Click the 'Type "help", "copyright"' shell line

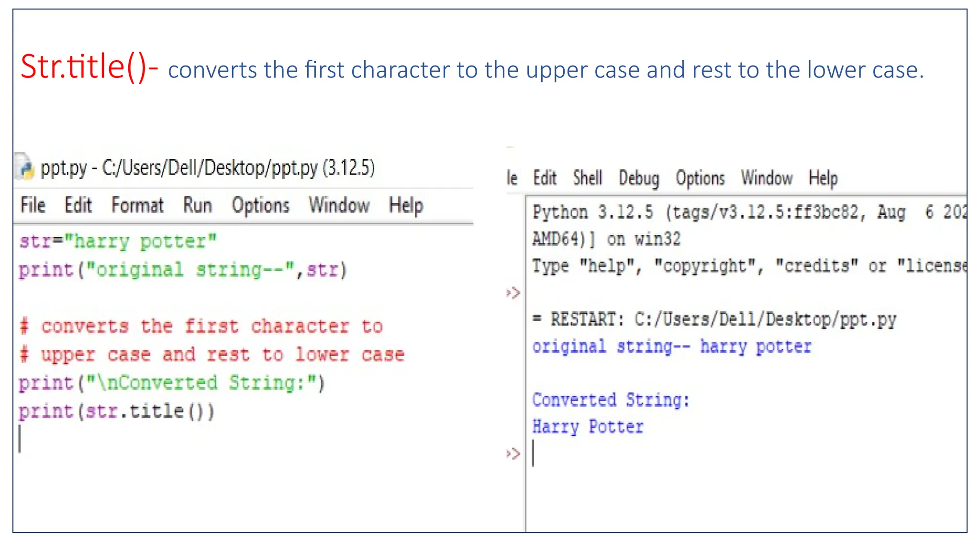coord(749,265)
